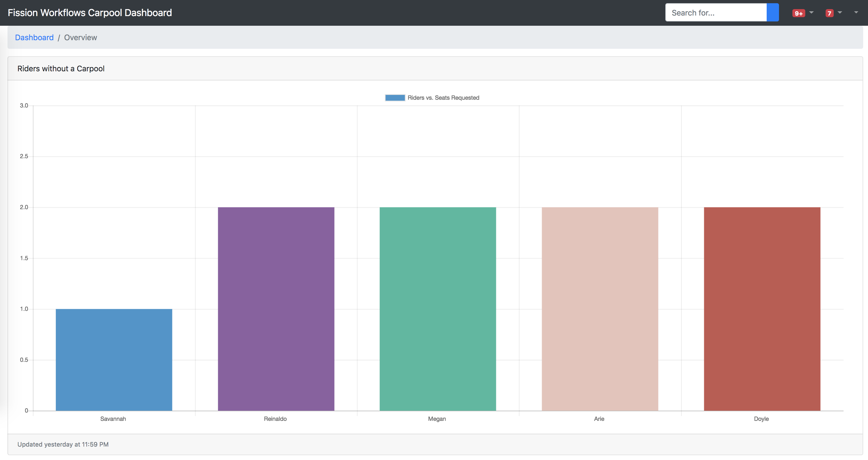
Task: Click the 3.0 y-axis tick label
Action: (x=24, y=105)
